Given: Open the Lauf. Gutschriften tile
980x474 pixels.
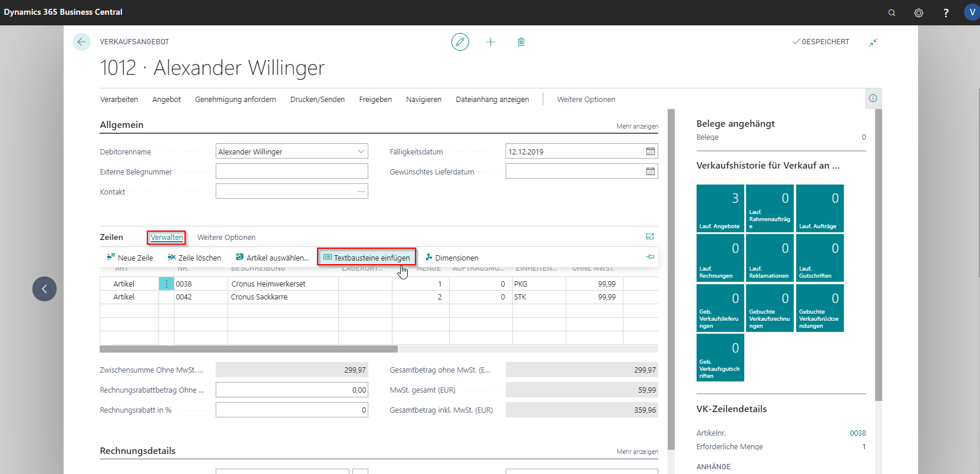Looking at the screenshot, I should pos(820,258).
